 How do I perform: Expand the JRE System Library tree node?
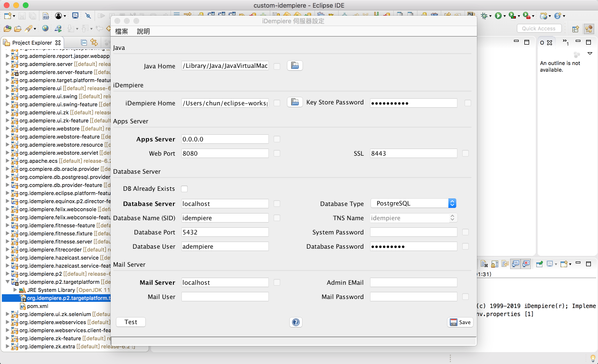(x=15, y=290)
